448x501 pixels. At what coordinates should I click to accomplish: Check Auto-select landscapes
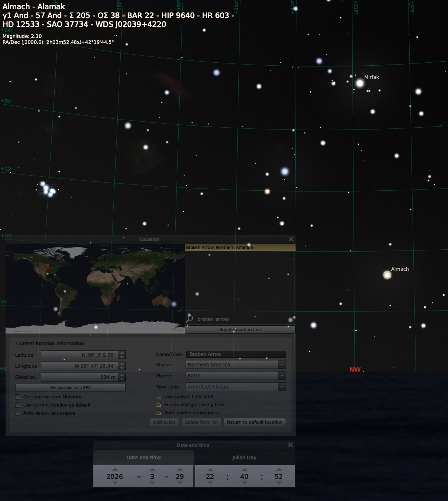click(x=18, y=413)
